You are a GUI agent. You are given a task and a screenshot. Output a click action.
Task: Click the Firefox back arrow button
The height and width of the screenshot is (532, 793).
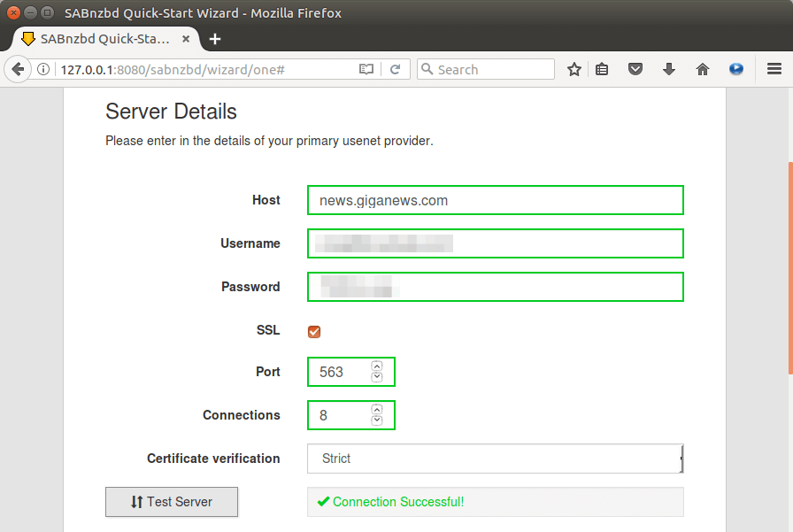(x=17, y=69)
